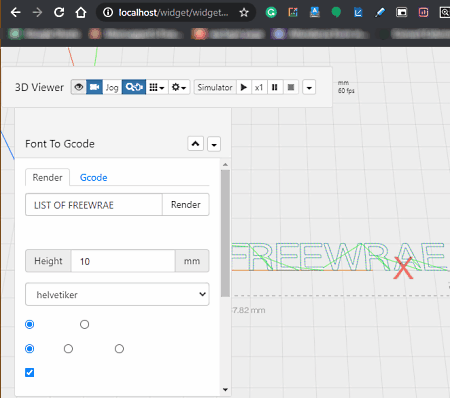Open the grid options dropdown
450x398 pixels.
point(157,87)
